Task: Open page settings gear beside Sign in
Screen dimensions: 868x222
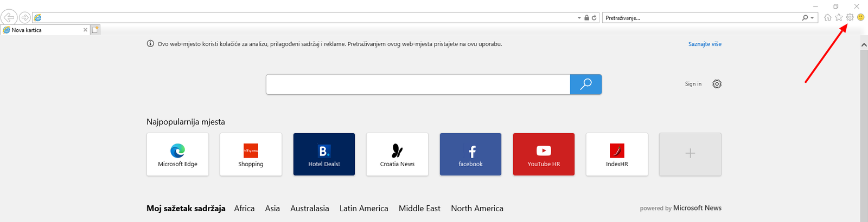Action: [x=717, y=84]
